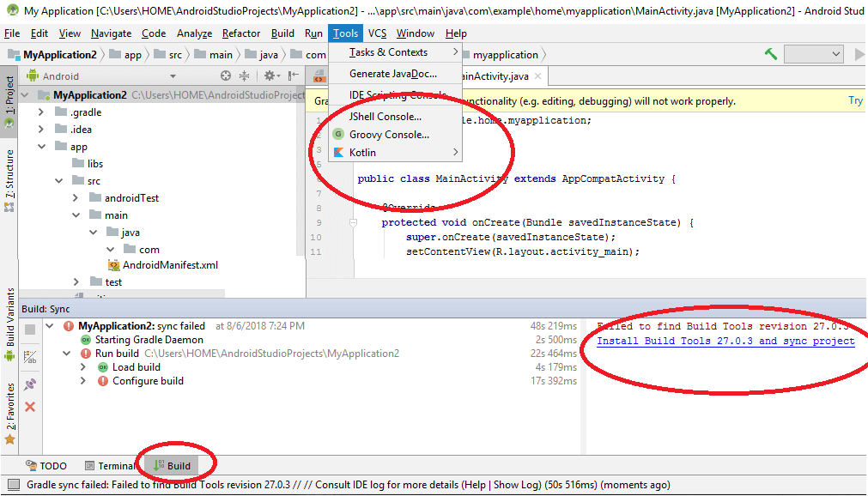Expand the .gradle folder

(x=41, y=112)
